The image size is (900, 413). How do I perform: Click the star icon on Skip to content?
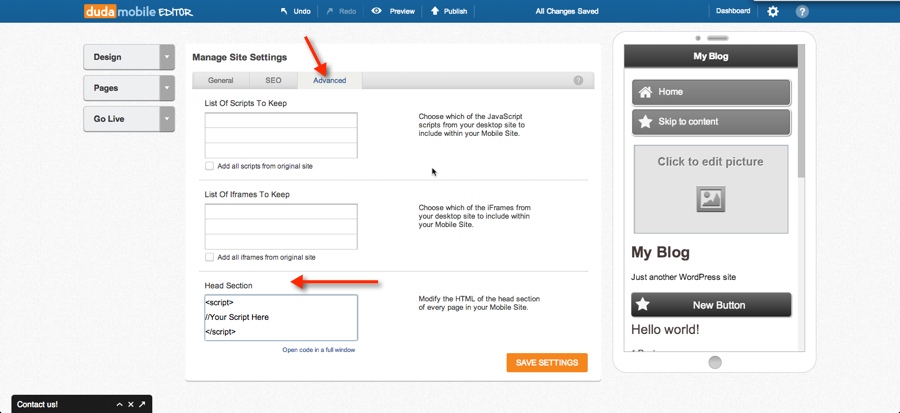[645, 122]
